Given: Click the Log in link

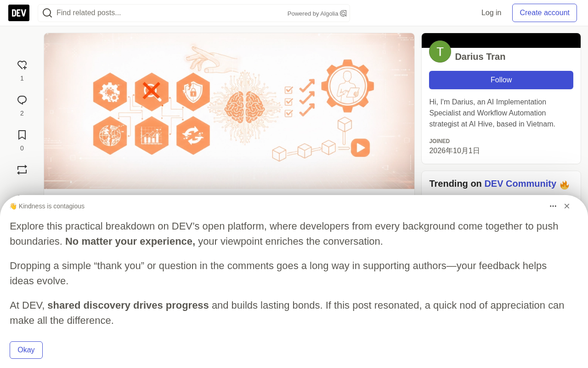Looking at the screenshot, I should [491, 13].
